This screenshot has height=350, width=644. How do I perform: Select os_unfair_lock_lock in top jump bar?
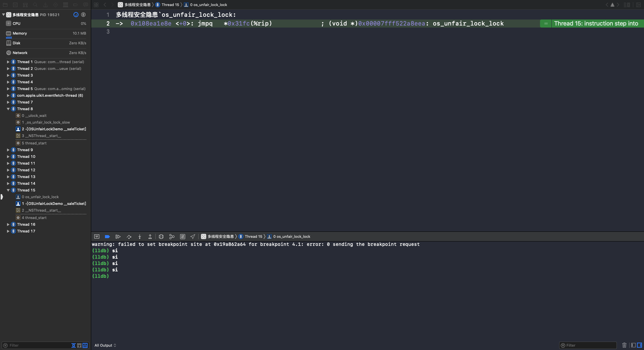(205, 5)
